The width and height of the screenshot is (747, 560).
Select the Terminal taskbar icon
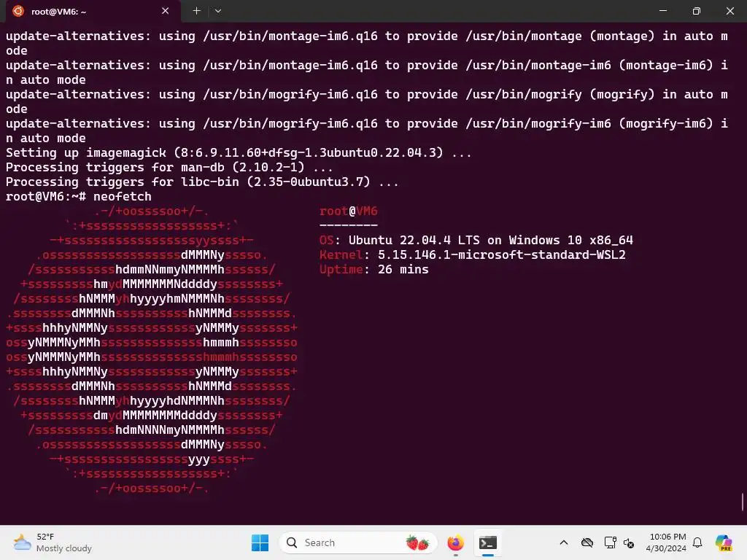pos(488,542)
